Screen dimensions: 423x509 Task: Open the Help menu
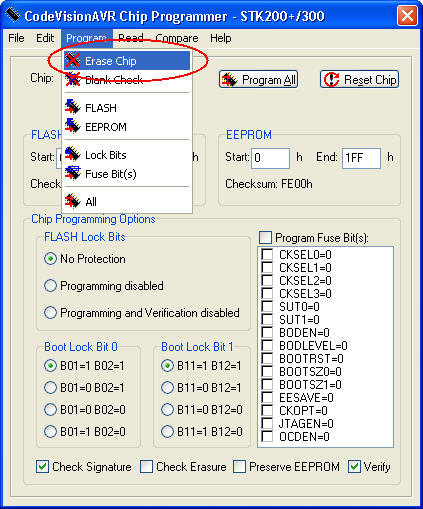pyautogui.click(x=220, y=38)
